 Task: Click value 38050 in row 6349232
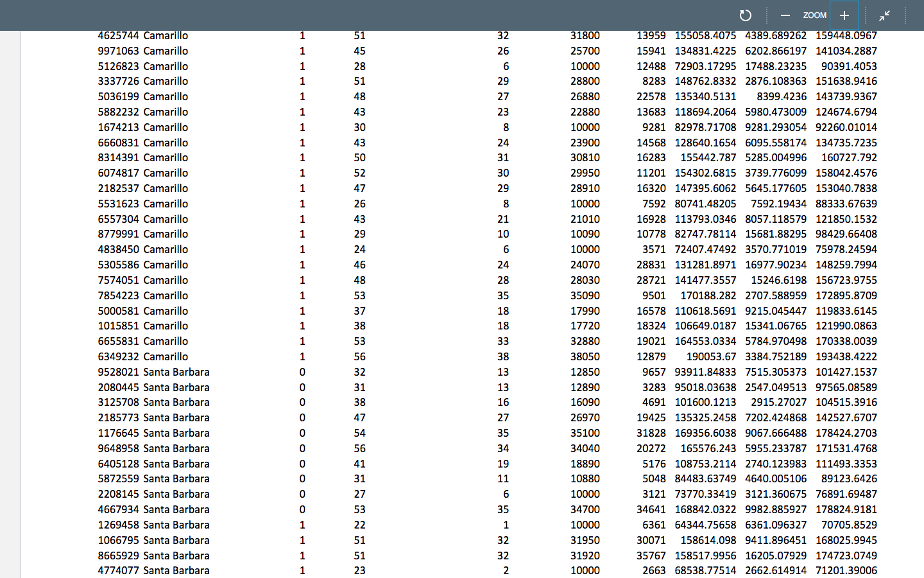[585, 356]
